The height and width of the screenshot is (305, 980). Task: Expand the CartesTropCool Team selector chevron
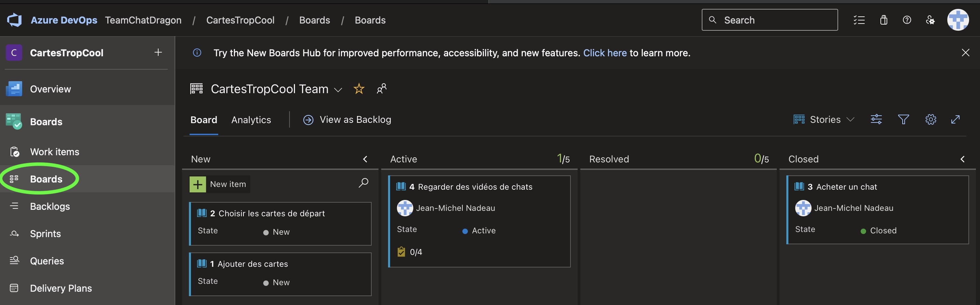[338, 90]
